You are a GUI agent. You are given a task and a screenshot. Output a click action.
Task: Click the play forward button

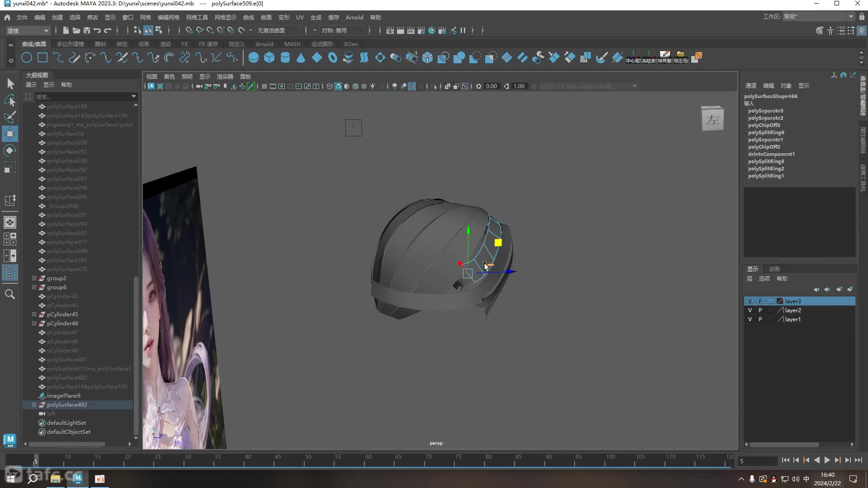point(827,460)
